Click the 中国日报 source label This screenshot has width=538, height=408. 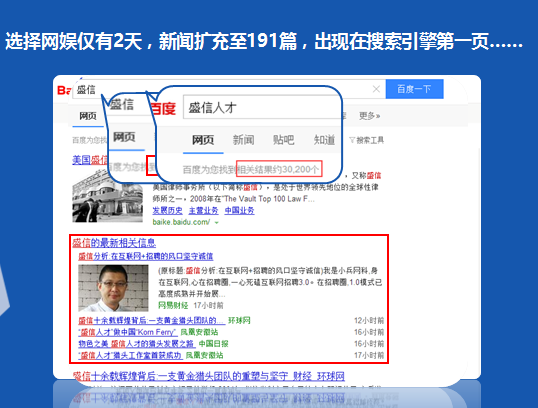(213, 343)
